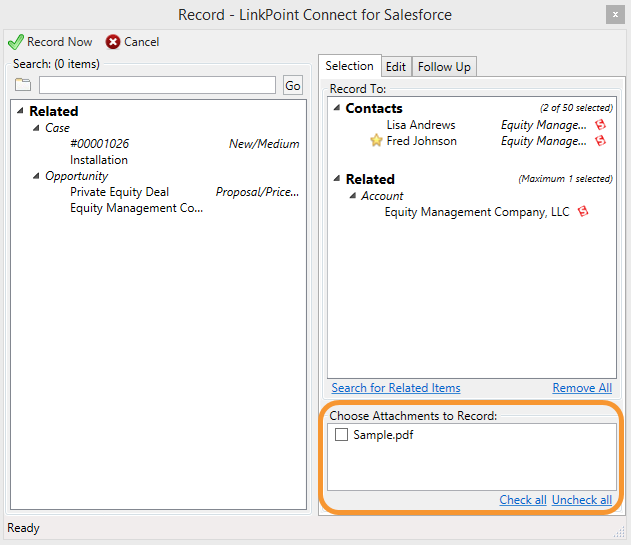Viewport: 631px width, 545px height.
Task: Click the Go search button
Action: 293,85
